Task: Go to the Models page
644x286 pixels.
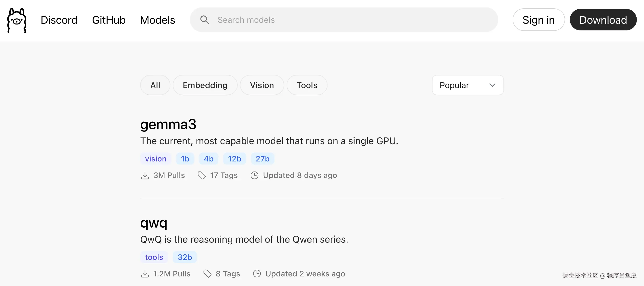Action: tap(157, 20)
